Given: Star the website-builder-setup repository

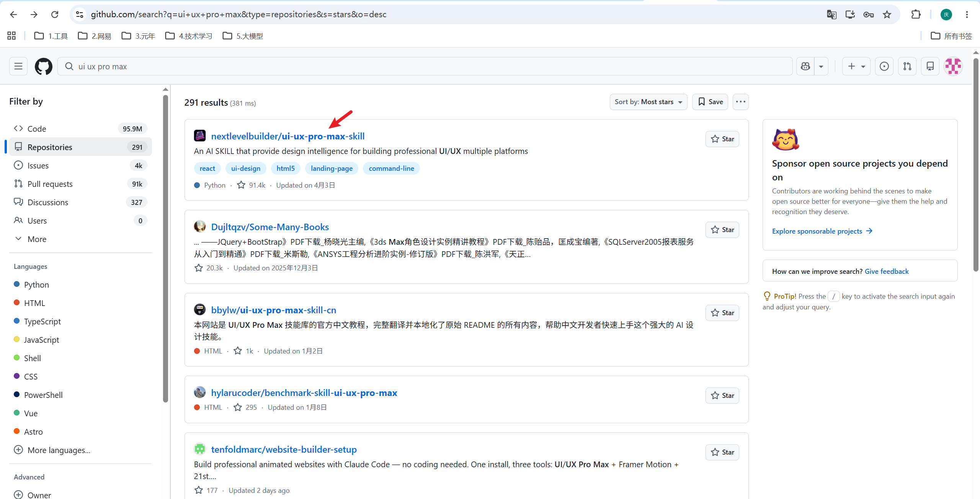Looking at the screenshot, I should click(x=722, y=452).
